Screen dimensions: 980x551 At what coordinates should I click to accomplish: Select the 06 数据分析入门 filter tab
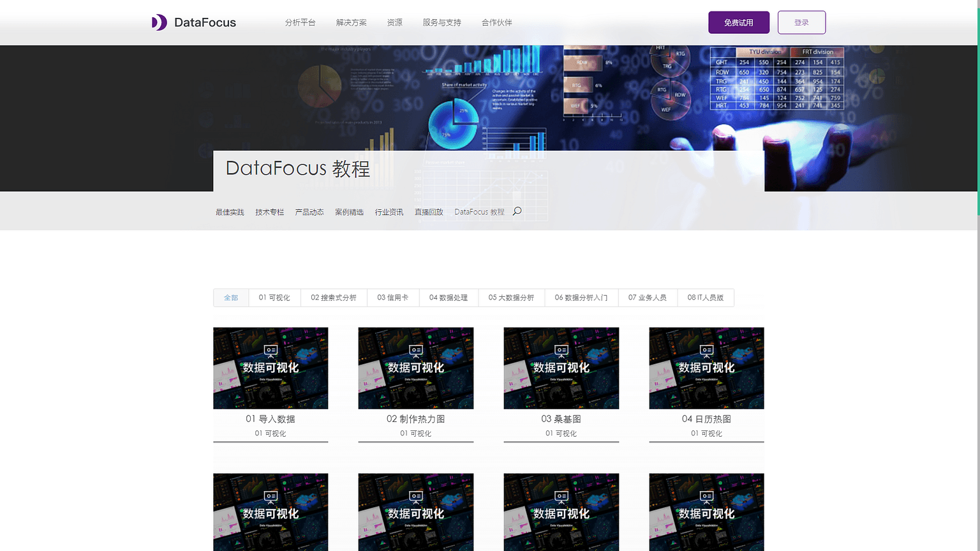pyautogui.click(x=581, y=298)
